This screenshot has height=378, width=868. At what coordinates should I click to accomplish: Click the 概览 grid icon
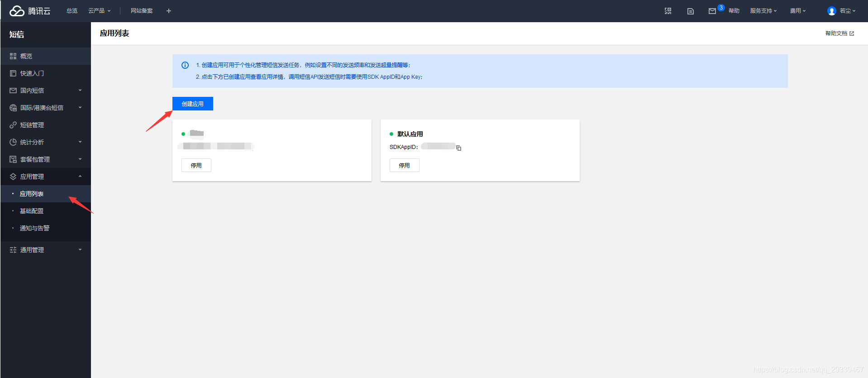click(13, 56)
